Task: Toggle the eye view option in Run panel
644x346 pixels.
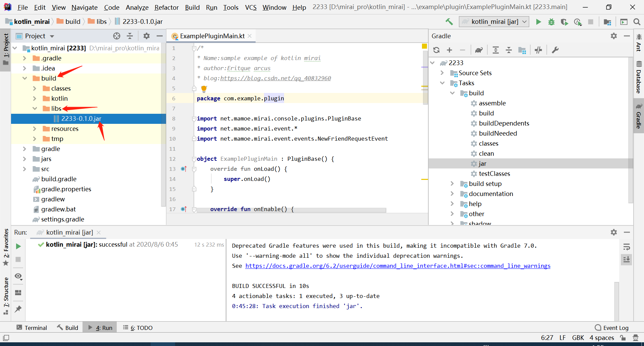Action: point(18,276)
